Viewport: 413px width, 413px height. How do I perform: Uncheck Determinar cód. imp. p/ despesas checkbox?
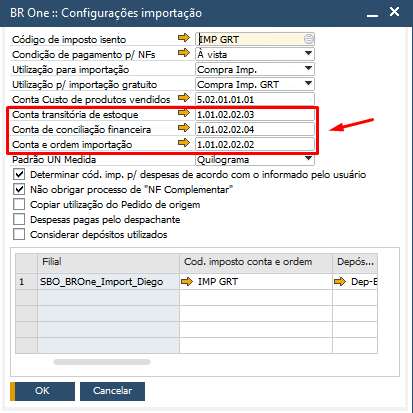point(19,174)
